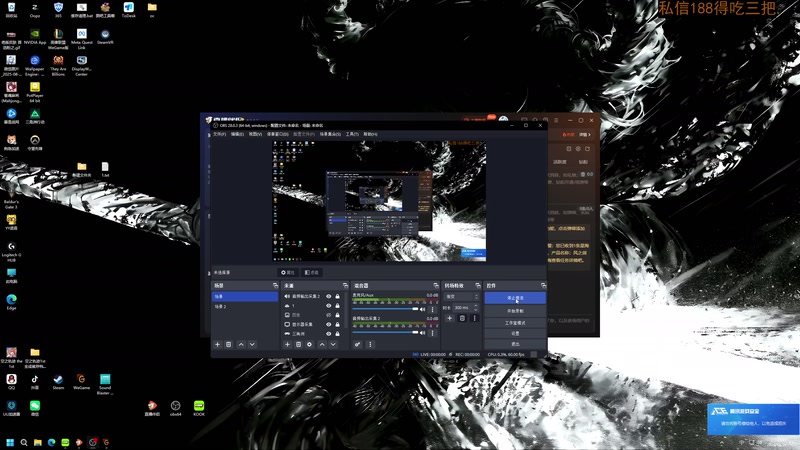
Task: Open advanced audio properties gear in mixer
Action: point(357,344)
